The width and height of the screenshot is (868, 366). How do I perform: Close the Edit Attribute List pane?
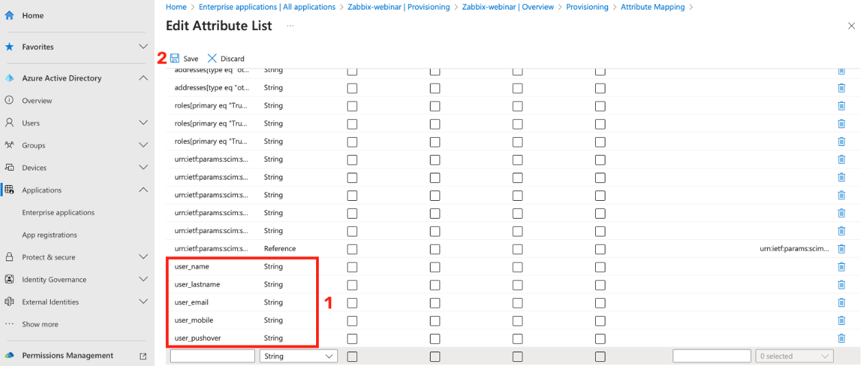pos(852,26)
